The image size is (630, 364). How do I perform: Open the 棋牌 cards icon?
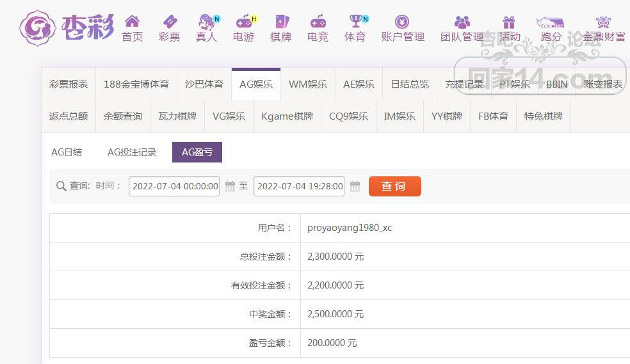281,21
